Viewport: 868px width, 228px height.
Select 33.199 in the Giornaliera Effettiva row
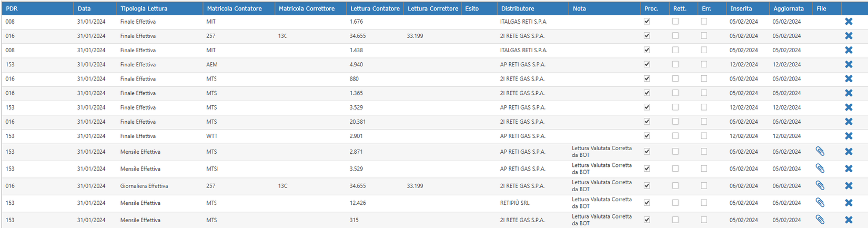[415, 186]
